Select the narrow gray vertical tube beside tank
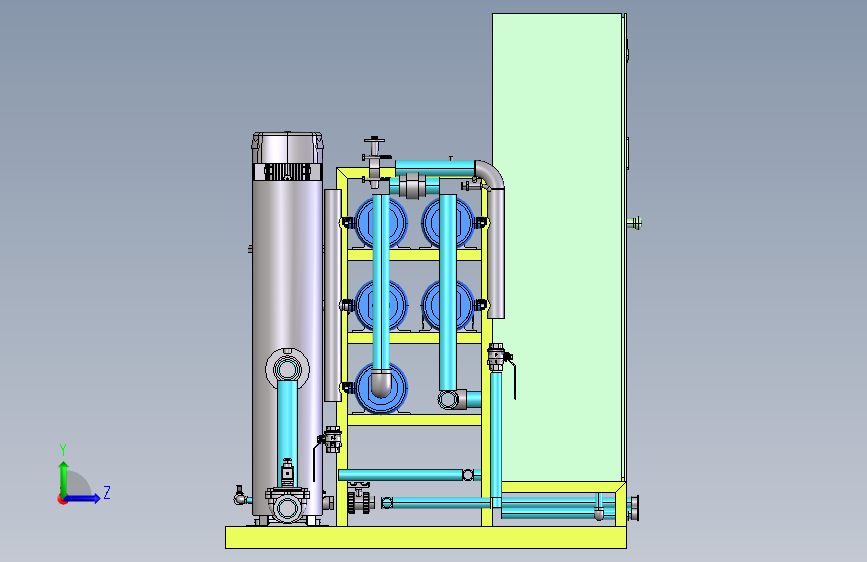 (332, 295)
